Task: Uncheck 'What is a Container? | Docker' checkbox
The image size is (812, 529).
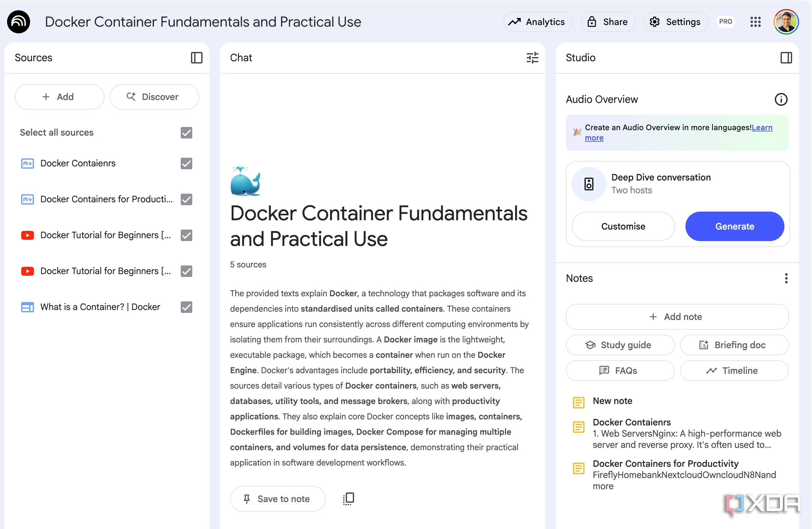Action: [186, 307]
